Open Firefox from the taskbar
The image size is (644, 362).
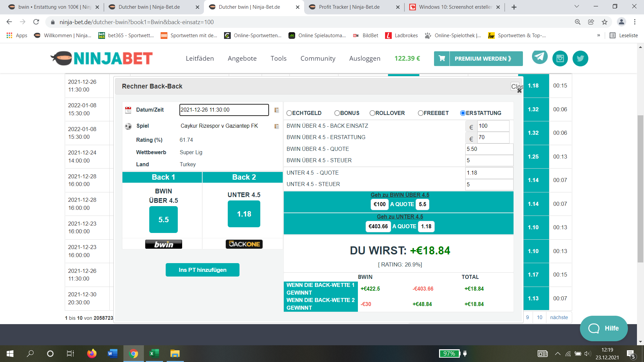click(x=92, y=354)
